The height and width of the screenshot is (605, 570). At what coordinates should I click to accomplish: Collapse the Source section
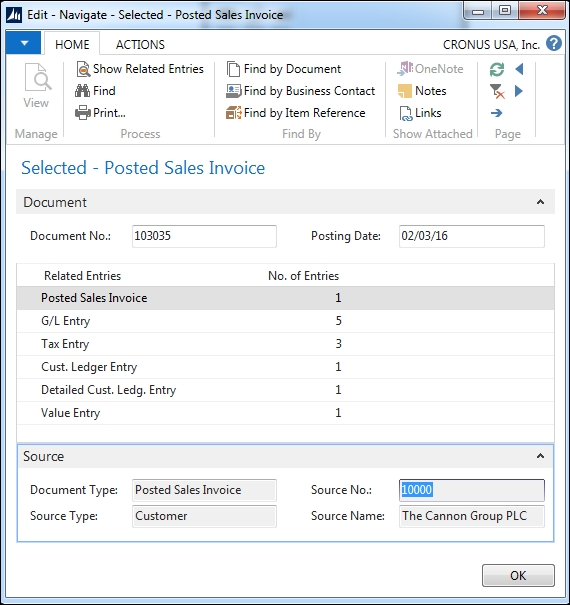(x=540, y=456)
